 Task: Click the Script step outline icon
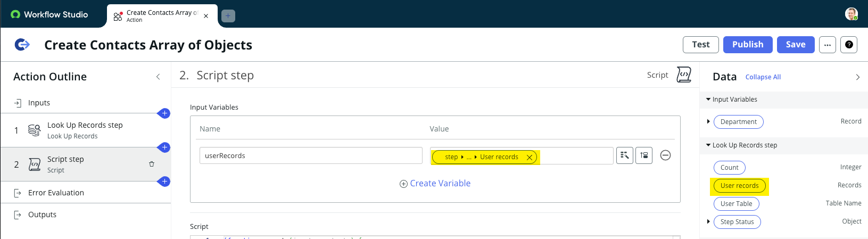coord(34,164)
